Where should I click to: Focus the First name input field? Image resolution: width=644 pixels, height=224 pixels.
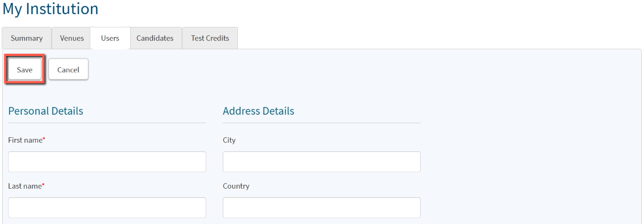[x=107, y=162]
